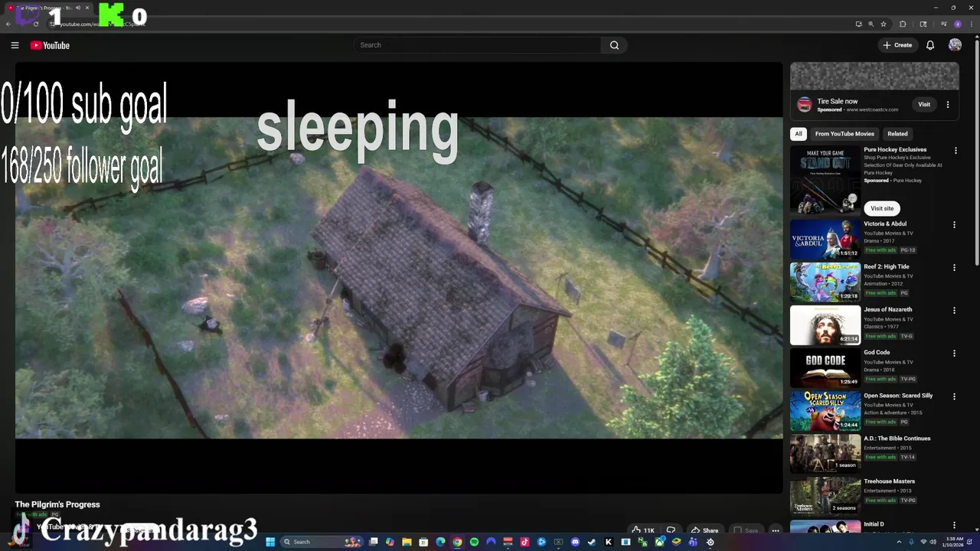Click the Windows taskbar Search box
Image resolution: width=980 pixels, height=551 pixels.
(x=322, y=542)
